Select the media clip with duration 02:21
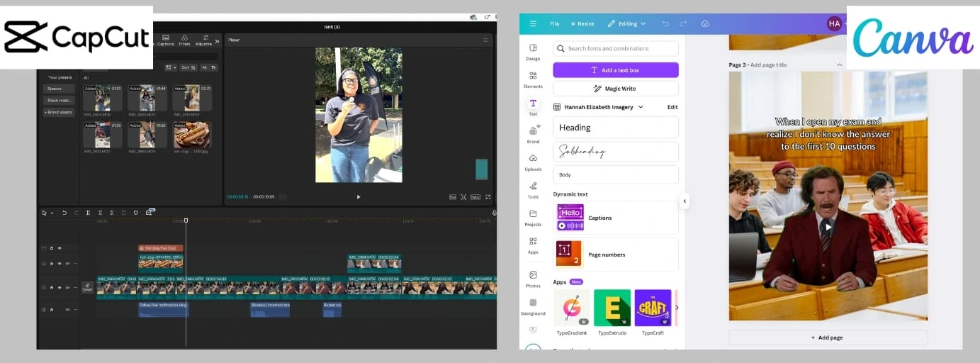This screenshot has height=363, width=980. tap(192, 98)
